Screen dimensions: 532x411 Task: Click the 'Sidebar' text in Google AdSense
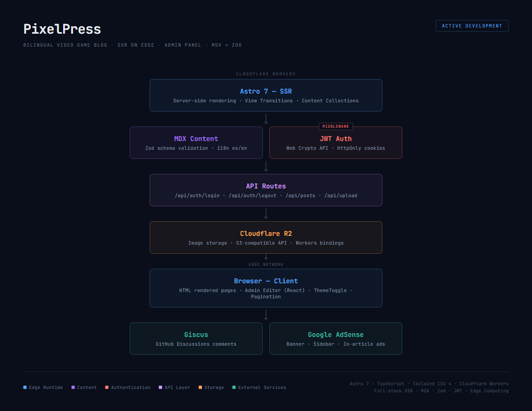point(324,344)
